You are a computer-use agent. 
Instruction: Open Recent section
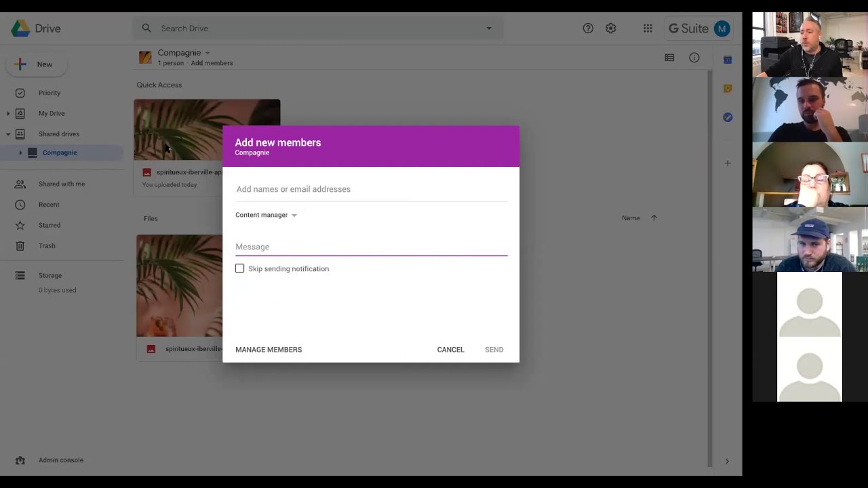coord(49,205)
